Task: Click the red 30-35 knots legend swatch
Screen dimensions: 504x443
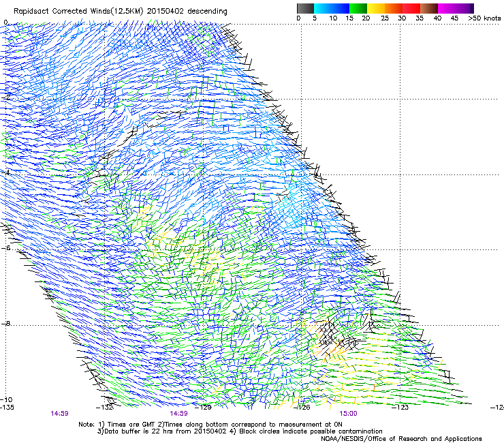Action: (411, 8)
